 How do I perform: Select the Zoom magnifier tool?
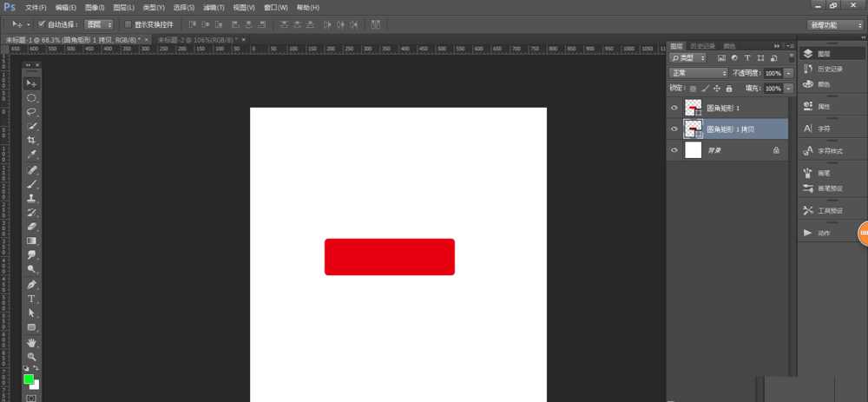point(31,356)
